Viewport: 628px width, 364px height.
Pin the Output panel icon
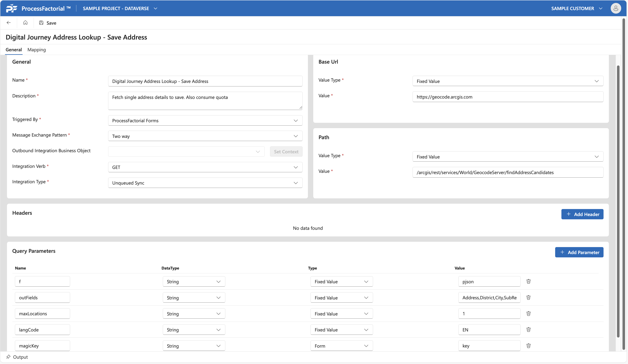pos(8,356)
